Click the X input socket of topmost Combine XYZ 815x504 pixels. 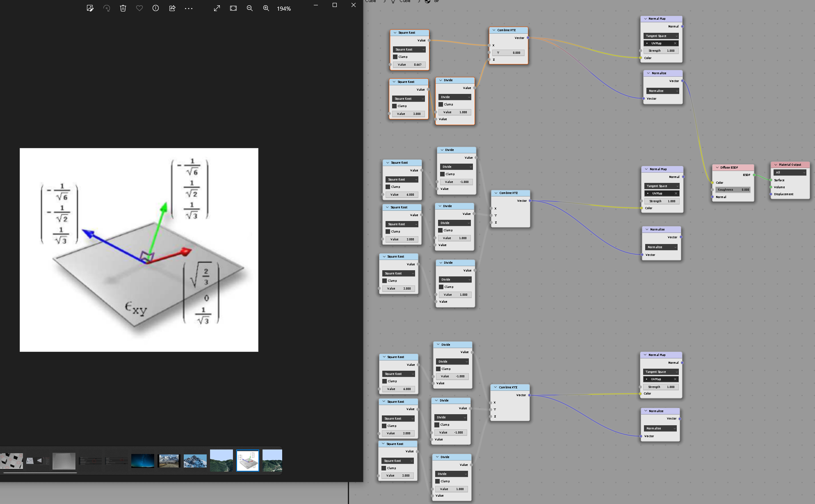click(x=489, y=46)
